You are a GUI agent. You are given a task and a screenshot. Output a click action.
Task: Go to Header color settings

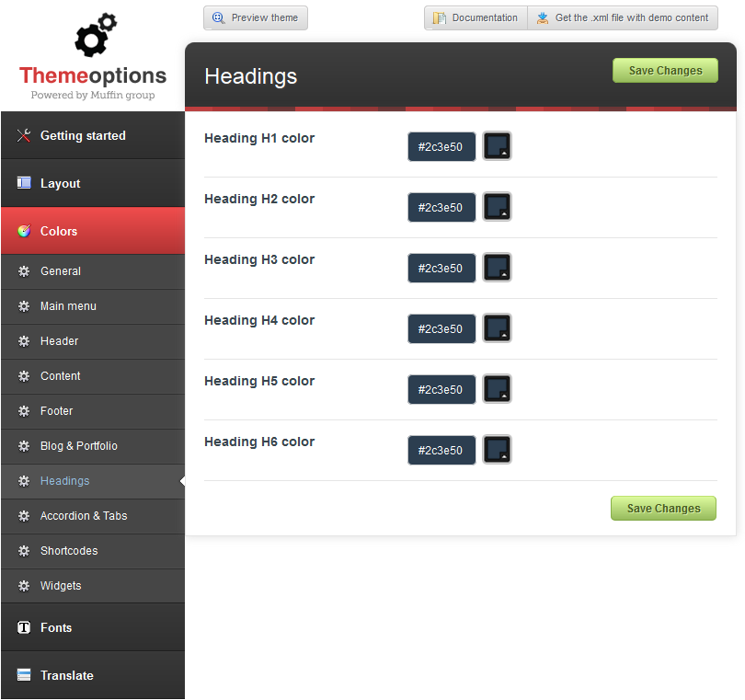tap(93, 341)
